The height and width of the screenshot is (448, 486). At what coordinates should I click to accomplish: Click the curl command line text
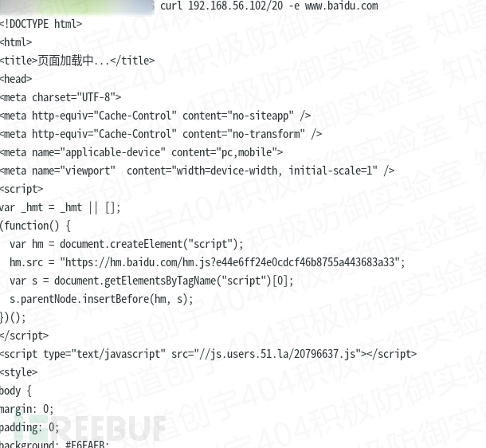268,6
